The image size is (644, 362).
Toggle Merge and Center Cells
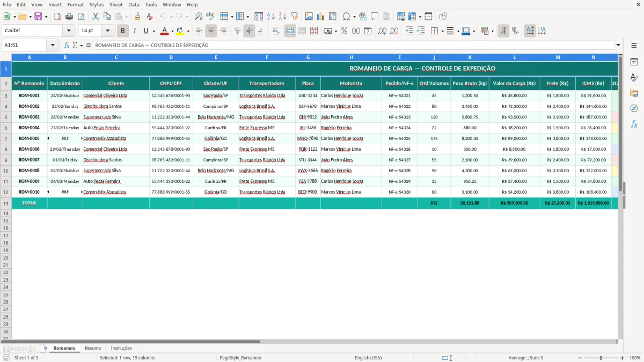pos(290,31)
